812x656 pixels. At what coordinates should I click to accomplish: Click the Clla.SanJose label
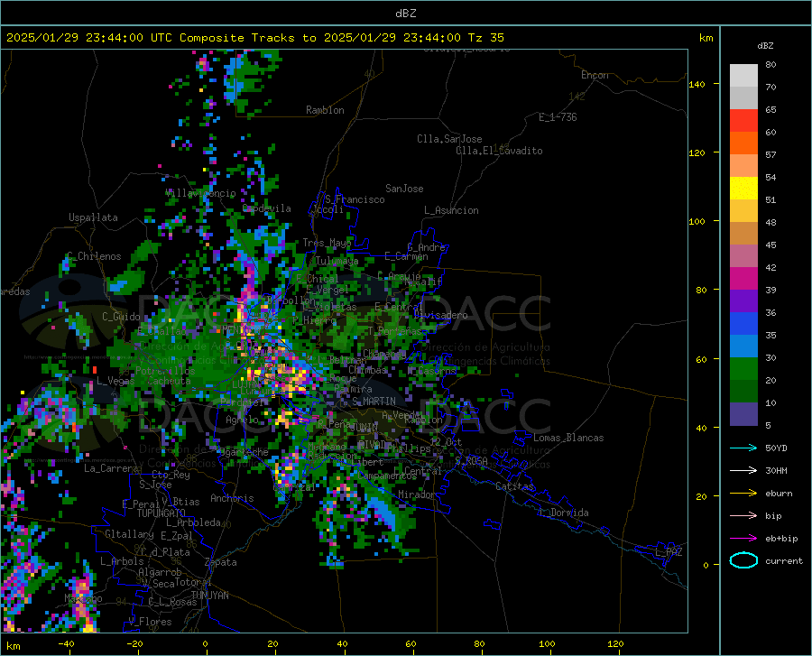click(449, 139)
